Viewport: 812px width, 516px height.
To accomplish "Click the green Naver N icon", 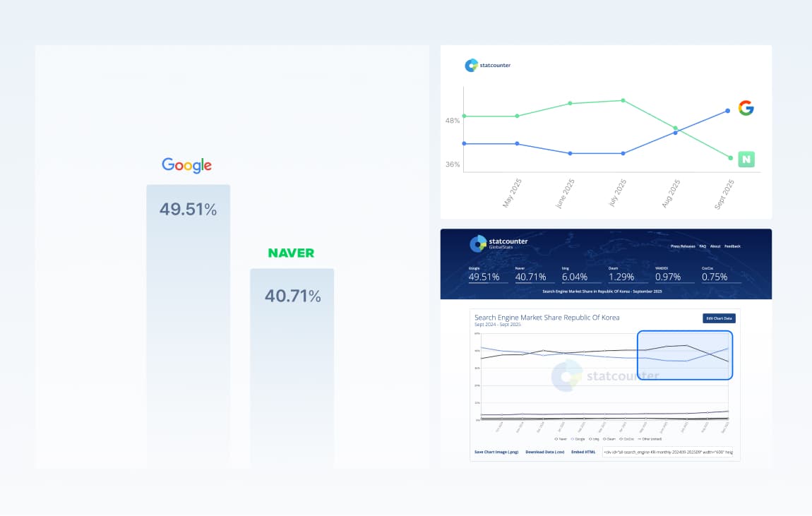I will 746,160.
